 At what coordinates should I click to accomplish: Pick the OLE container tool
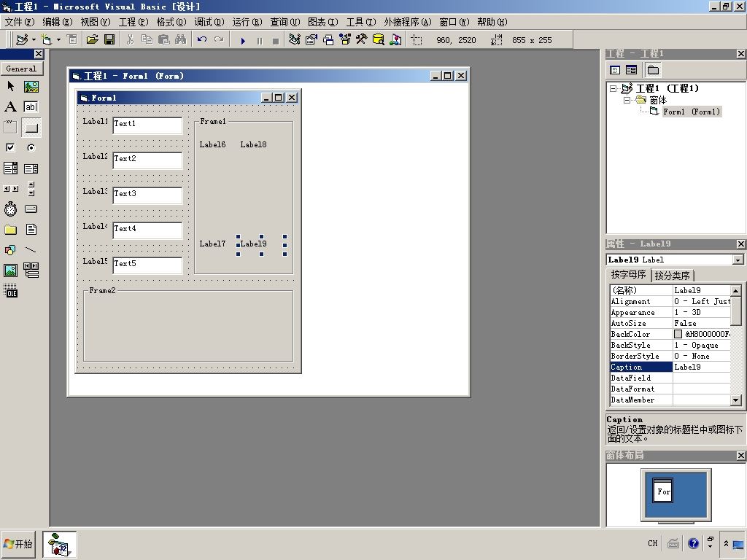click(10, 290)
